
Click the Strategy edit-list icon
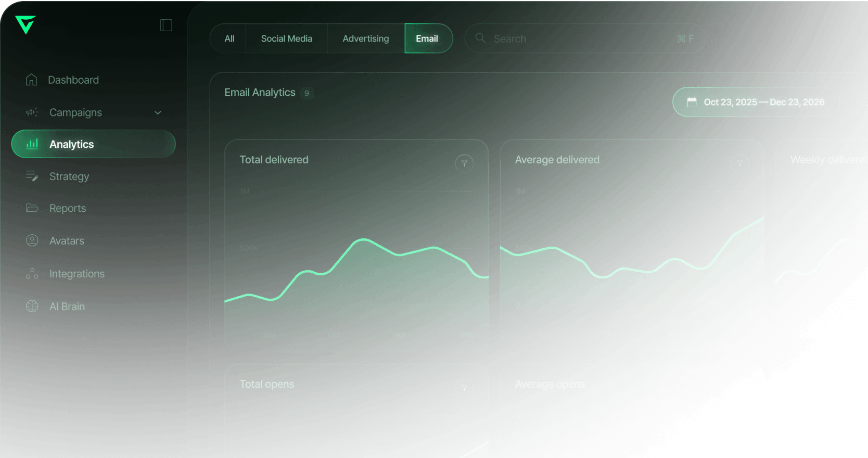pos(32,176)
